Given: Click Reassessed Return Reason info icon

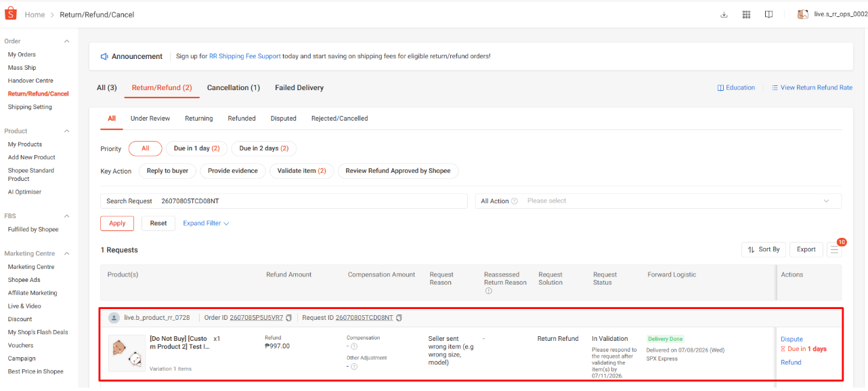Looking at the screenshot, I should click(487, 291).
